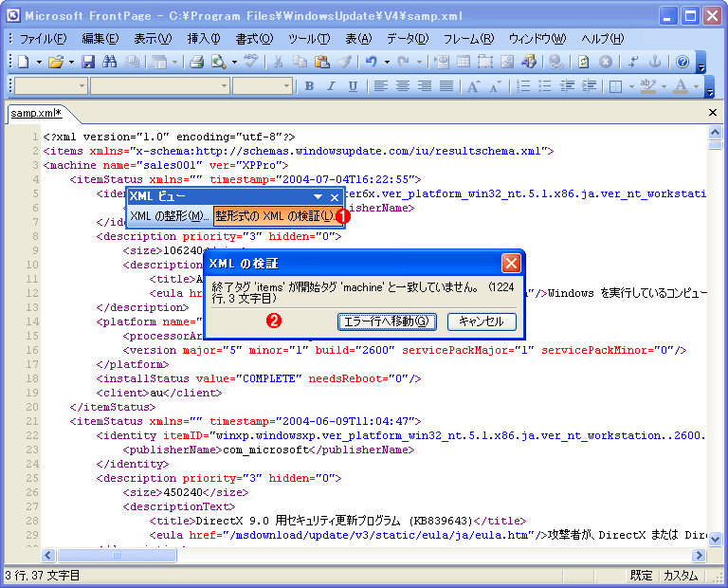Close the XML ビュー floating toolbar
Screen dimensions: 728x588
click(x=335, y=197)
